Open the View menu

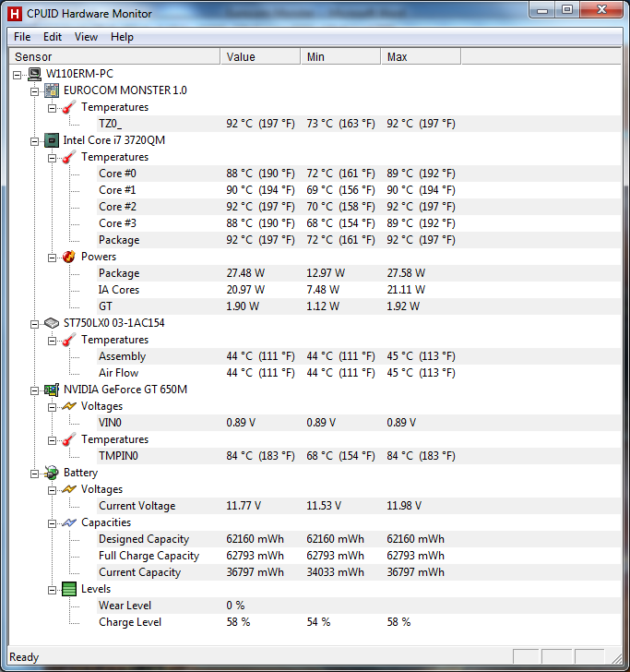(86, 37)
